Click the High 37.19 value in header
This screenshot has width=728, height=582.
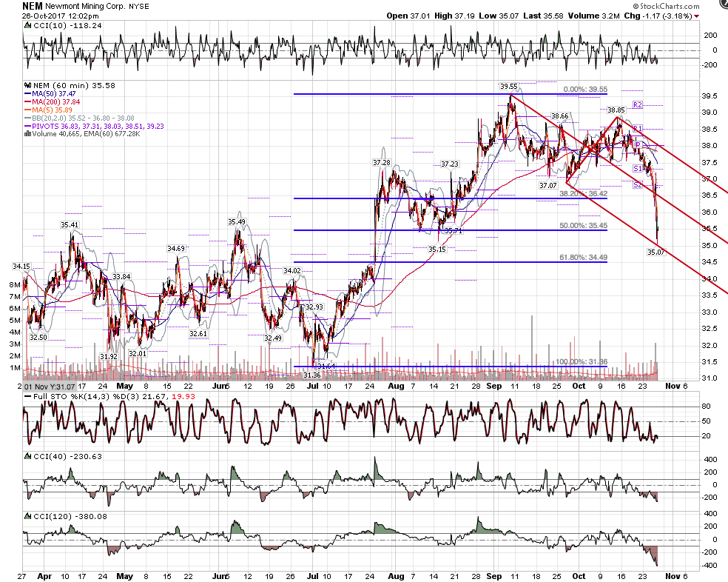(454, 16)
